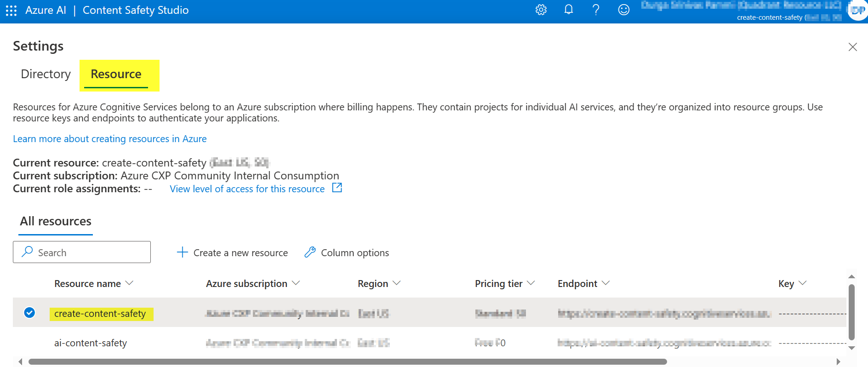The height and width of the screenshot is (367, 868).
Task: Click current resource name in header bar
Action: tap(770, 17)
